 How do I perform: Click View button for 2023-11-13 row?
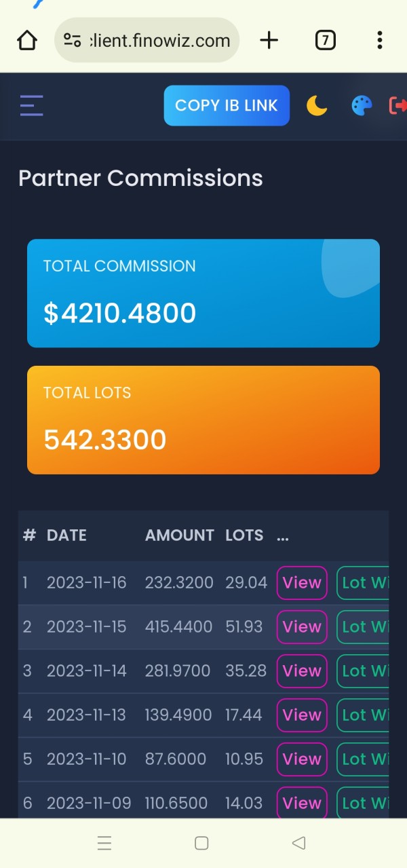coord(302,715)
